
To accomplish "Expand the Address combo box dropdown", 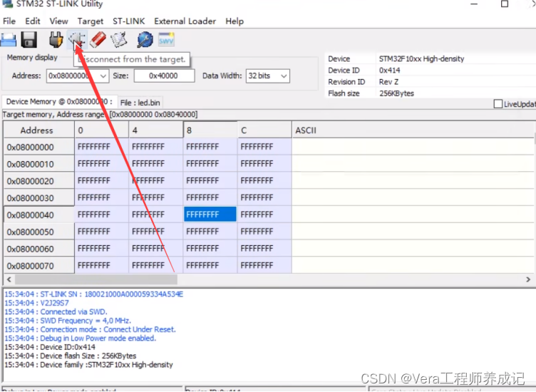I will pos(103,76).
